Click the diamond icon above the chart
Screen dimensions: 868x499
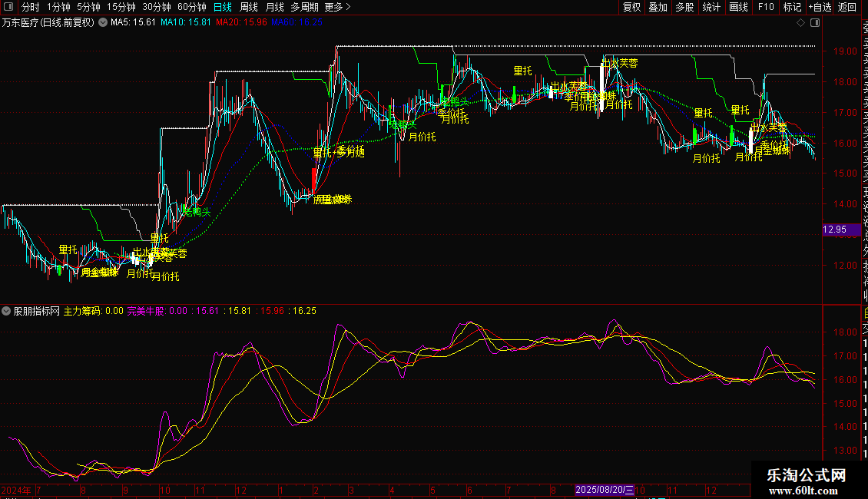(x=801, y=22)
